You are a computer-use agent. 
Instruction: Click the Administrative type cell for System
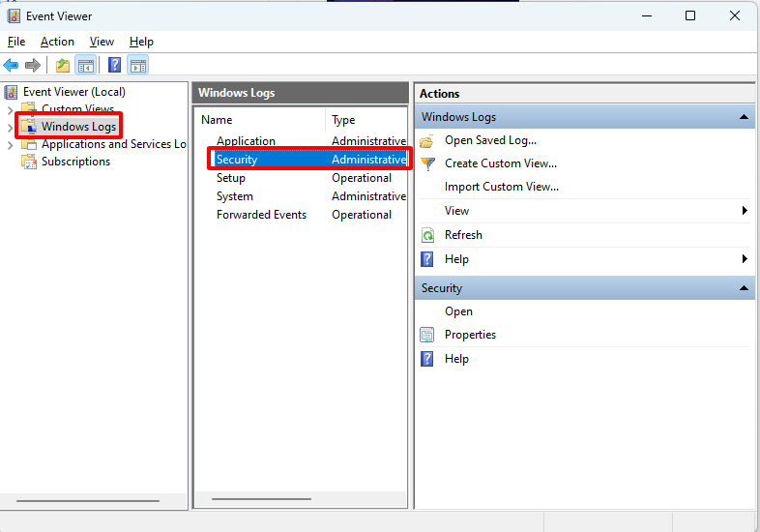(x=368, y=196)
